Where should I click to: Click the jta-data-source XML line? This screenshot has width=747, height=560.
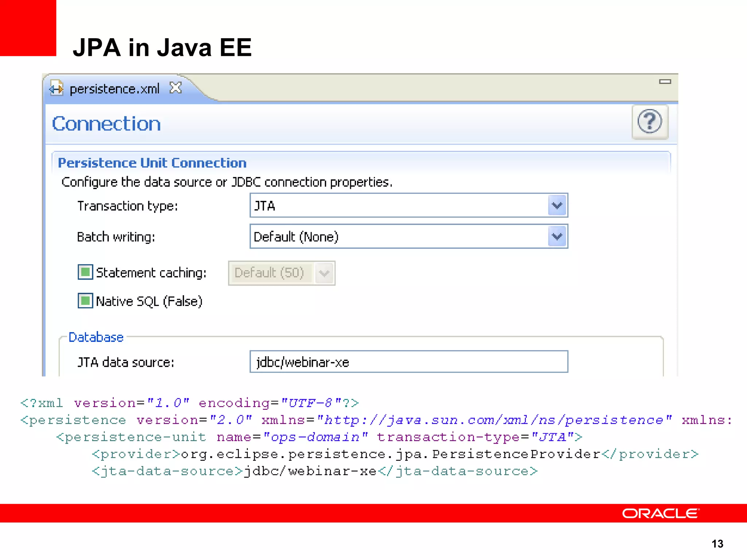(x=315, y=471)
